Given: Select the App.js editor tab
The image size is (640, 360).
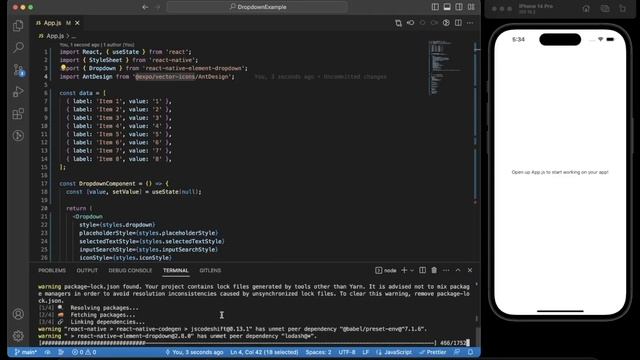Looking at the screenshot, I should pos(57,23).
